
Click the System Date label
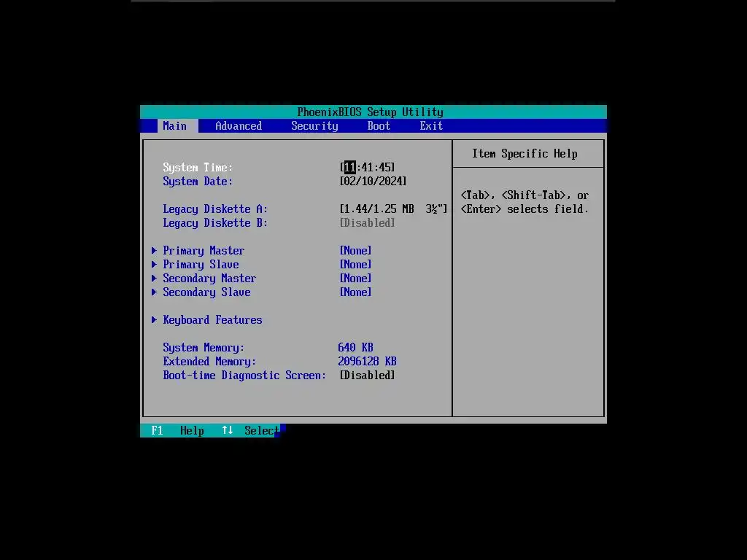[x=198, y=182]
